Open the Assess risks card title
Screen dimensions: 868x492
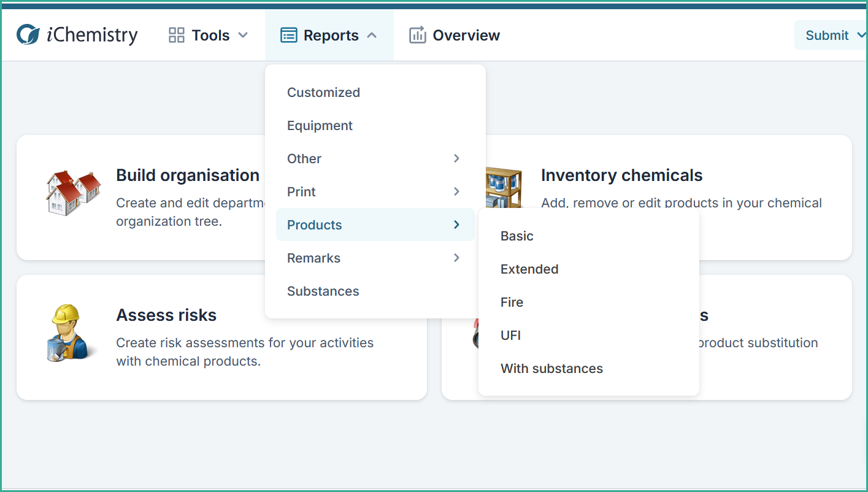pos(166,315)
